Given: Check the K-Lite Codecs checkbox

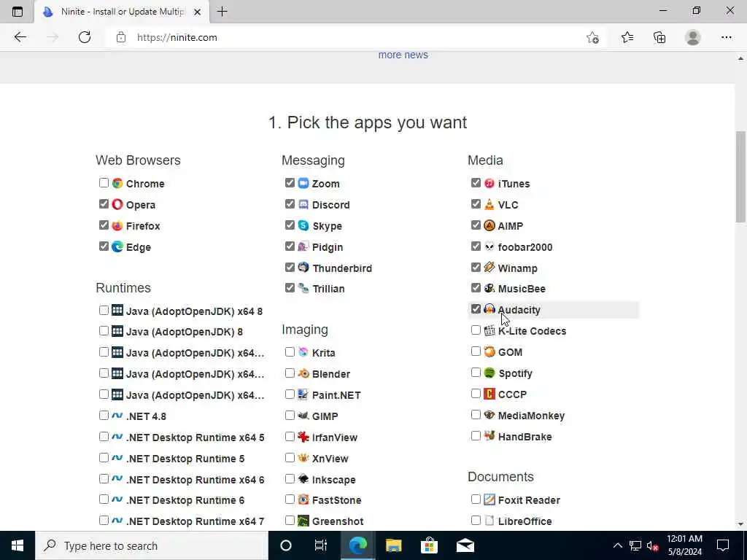Looking at the screenshot, I should (x=476, y=330).
